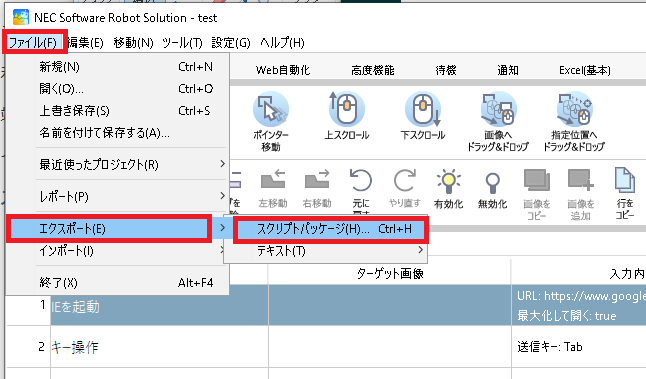
Task: Switch to the 通知 tab
Action: pos(508,70)
